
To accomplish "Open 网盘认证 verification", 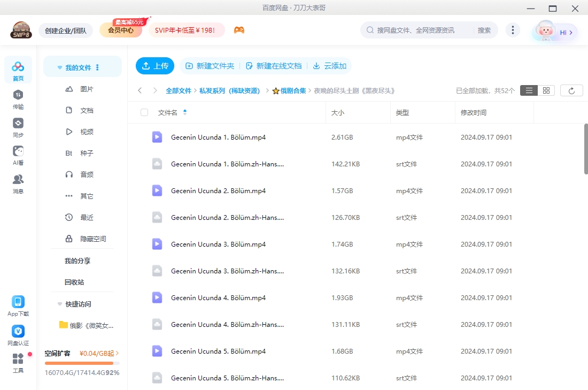I will (18, 332).
